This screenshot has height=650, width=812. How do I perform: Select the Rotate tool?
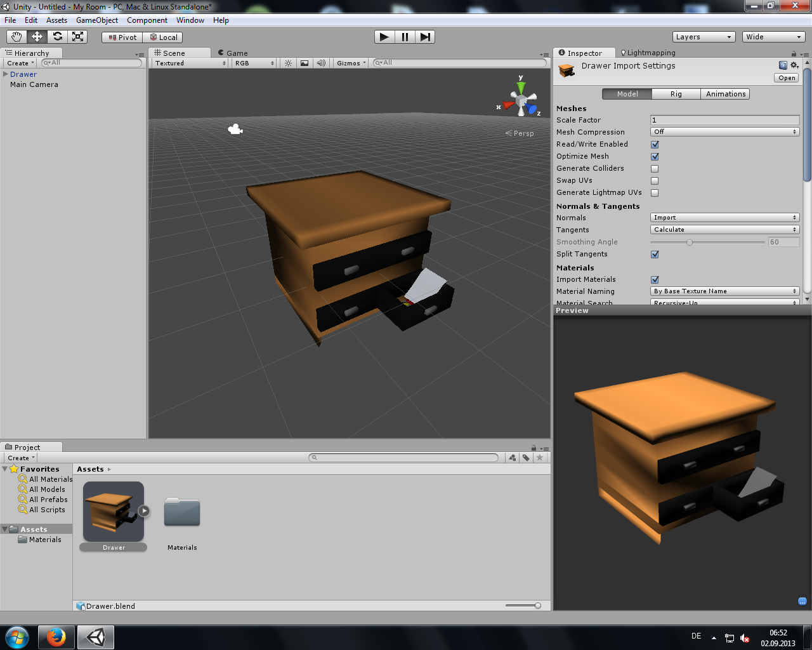pyautogui.click(x=57, y=37)
